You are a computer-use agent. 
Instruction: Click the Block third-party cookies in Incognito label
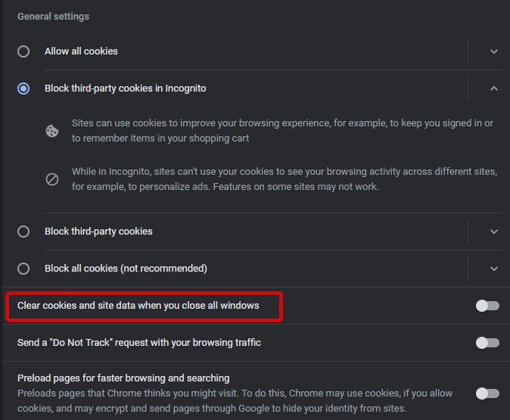tap(125, 89)
